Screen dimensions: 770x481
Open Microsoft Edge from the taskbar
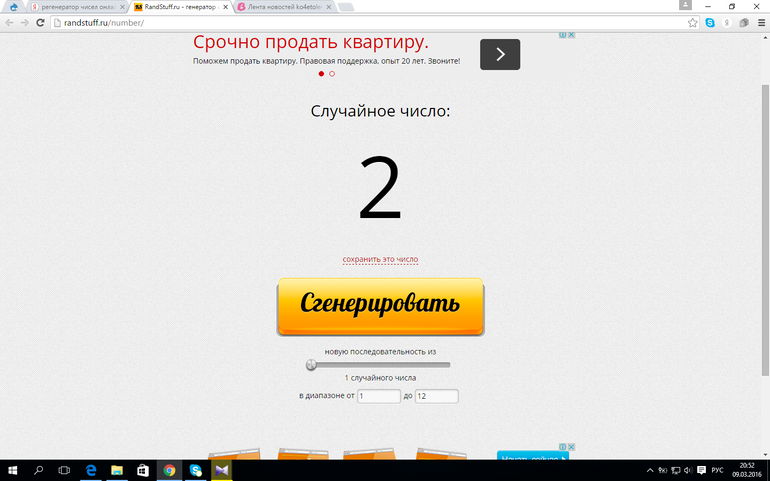[x=90, y=470]
